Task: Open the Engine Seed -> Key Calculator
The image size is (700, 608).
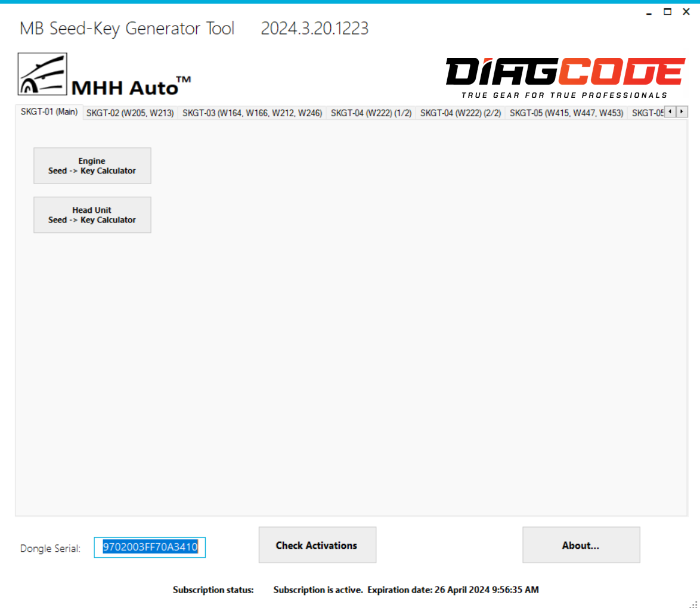Action: point(92,166)
